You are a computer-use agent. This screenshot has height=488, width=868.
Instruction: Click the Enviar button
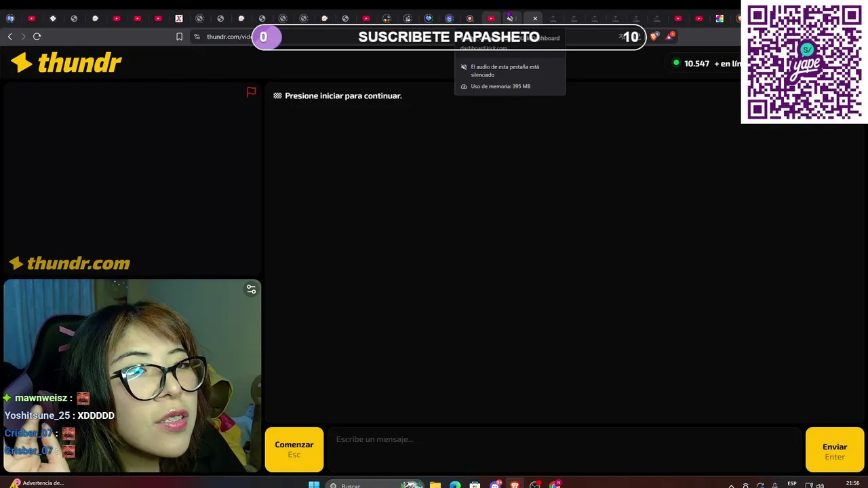pos(835,449)
